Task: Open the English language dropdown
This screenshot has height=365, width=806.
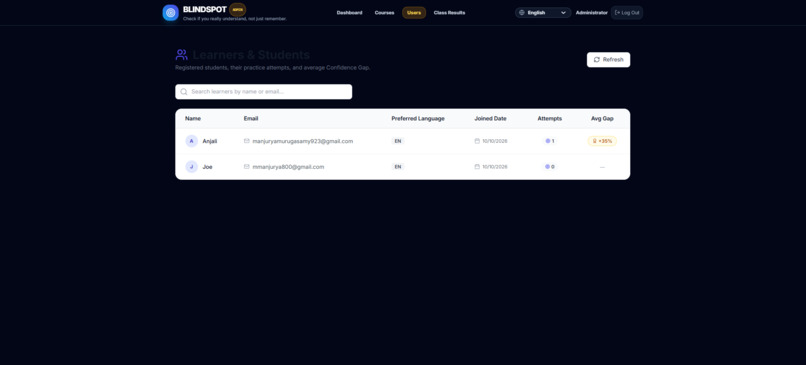Action: pyautogui.click(x=543, y=12)
